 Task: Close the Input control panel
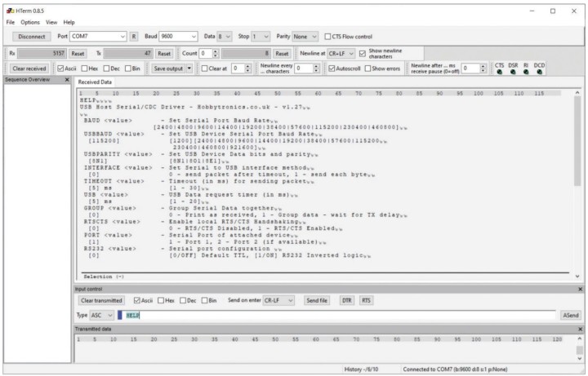581,289
